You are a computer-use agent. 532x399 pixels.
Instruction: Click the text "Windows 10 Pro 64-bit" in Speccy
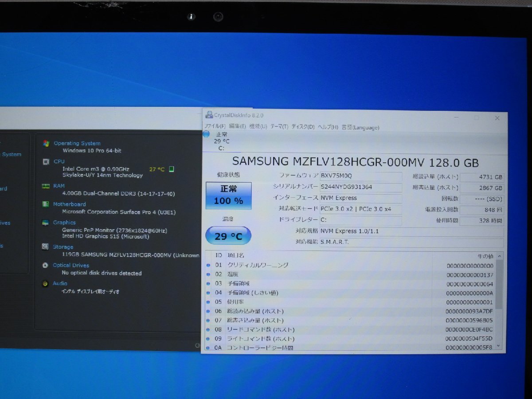(x=92, y=150)
